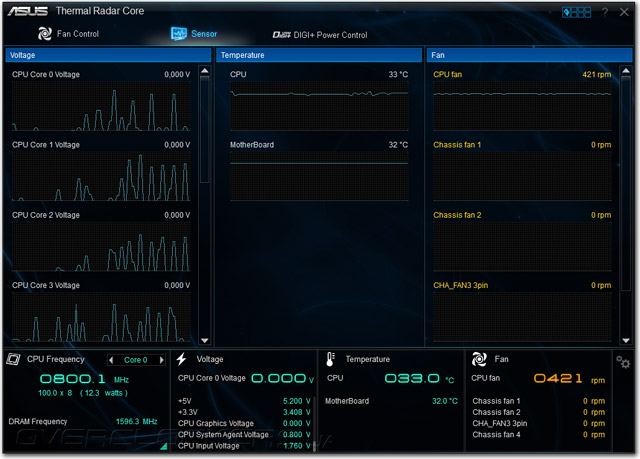Click the Fan panel scrollbar thumb
The width and height of the screenshot is (640, 459).
click(x=626, y=183)
